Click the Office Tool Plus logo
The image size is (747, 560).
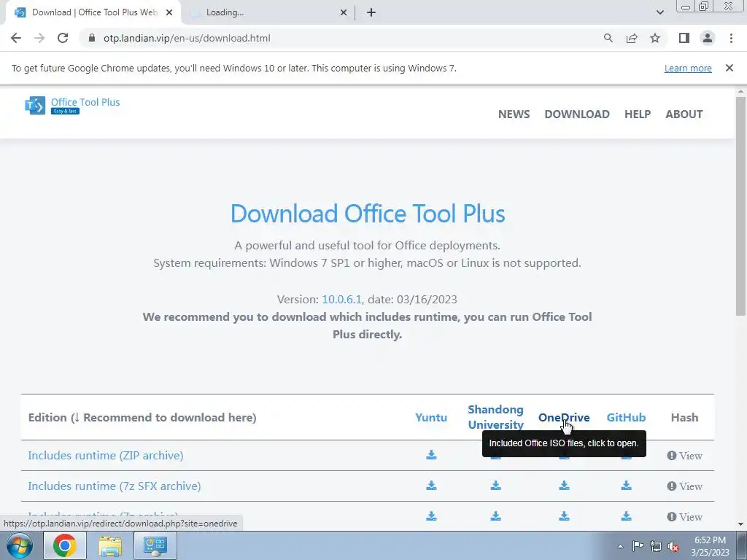72,105
